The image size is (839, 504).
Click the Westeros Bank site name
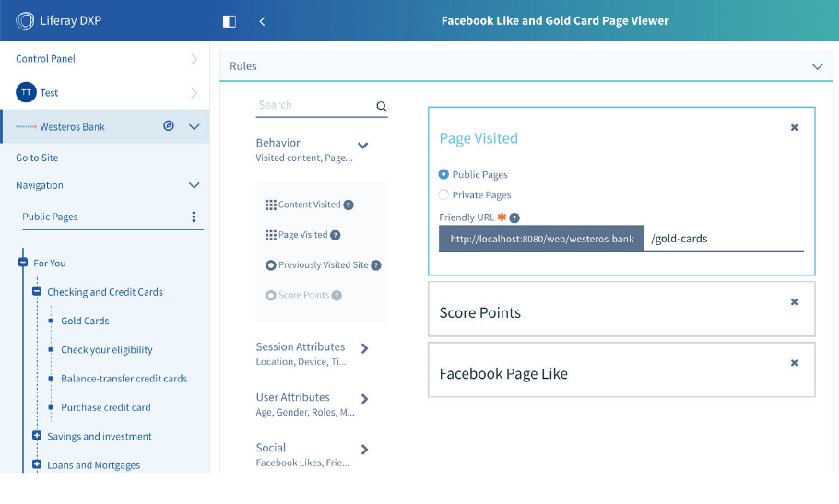click(x=72, y=127)
